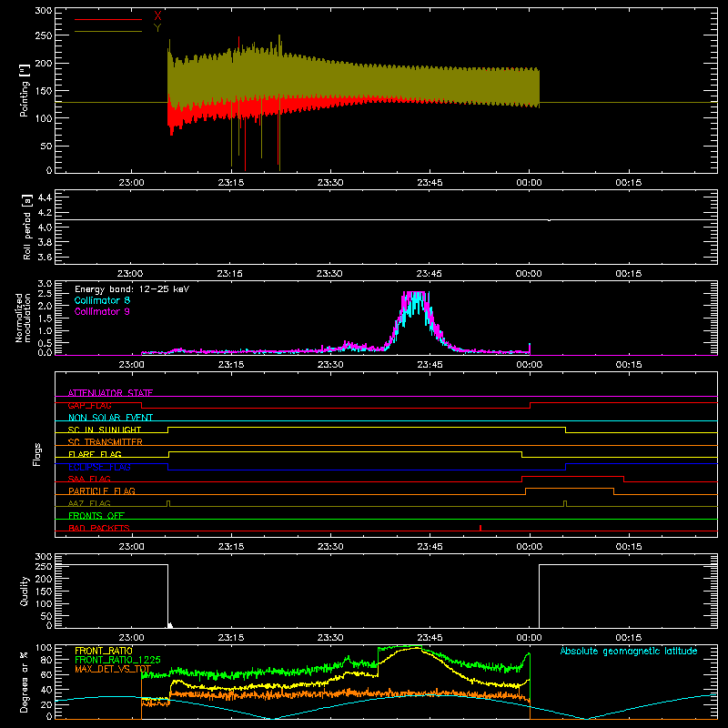Select the ATTENUATOR_STATE flag label
728x728 pixels.
pos(110,393)
